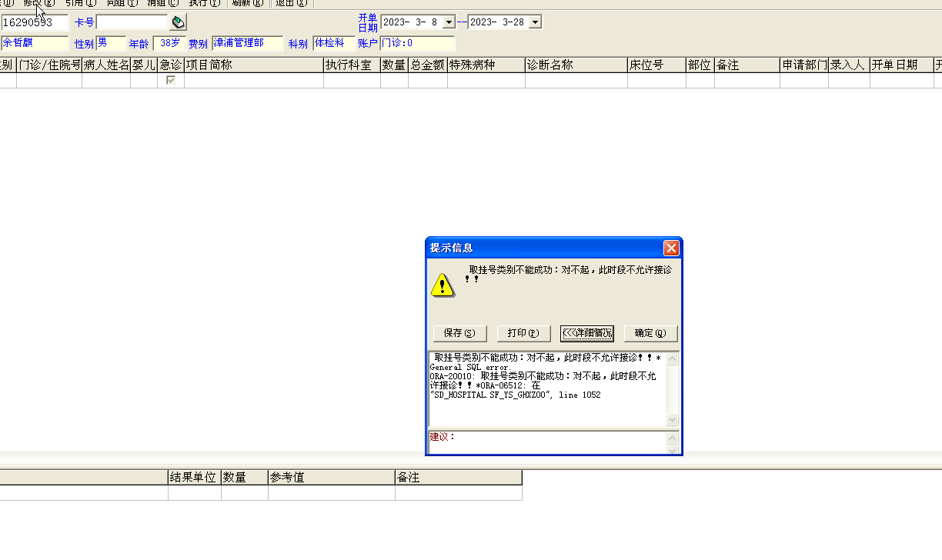Click the empty 卡号 input field
Screen dimensions: 942x560
point(132,22)
